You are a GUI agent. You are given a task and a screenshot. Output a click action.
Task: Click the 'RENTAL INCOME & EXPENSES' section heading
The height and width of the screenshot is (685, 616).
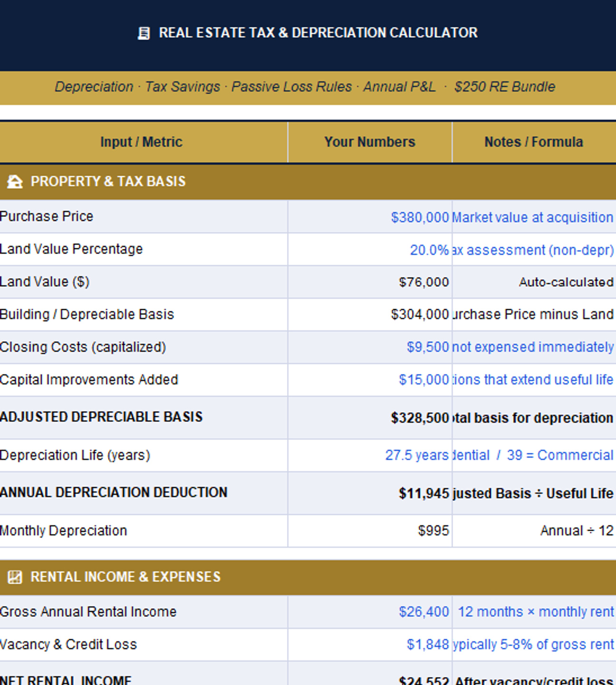click(x=126, y=577)
